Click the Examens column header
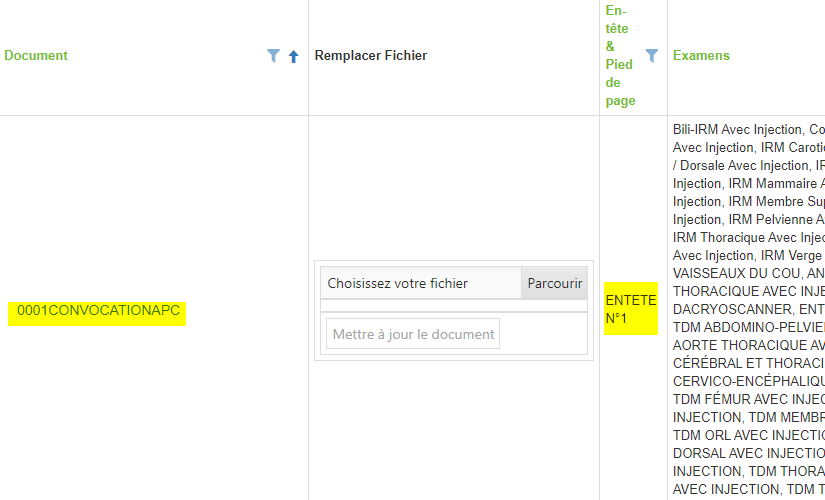This screenshot has height=500, width=825. coord(701,56)
